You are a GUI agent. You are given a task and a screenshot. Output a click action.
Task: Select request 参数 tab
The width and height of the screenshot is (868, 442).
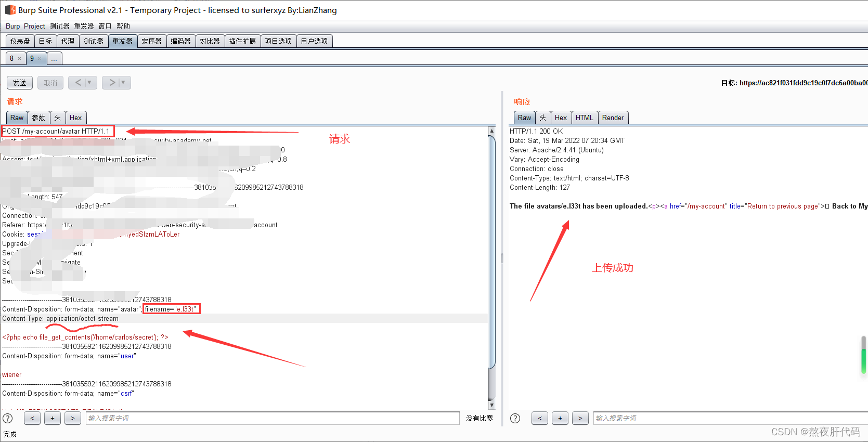38,118
